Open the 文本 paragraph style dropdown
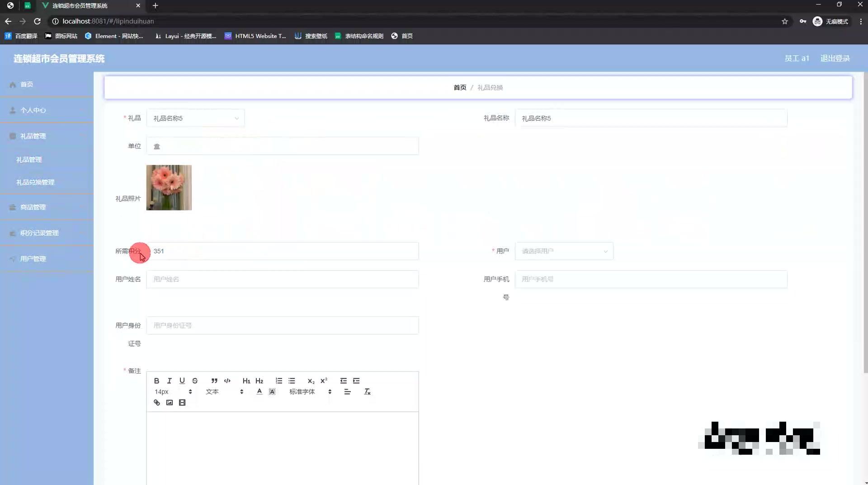This screenshot has height=485, width=868. tap(225, 391)
